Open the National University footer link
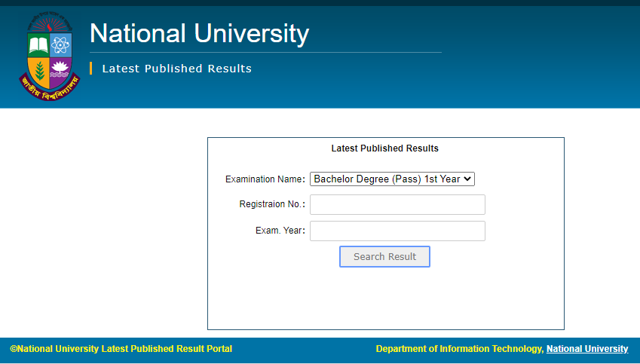 pyautogui.click(x=587, y=349)
